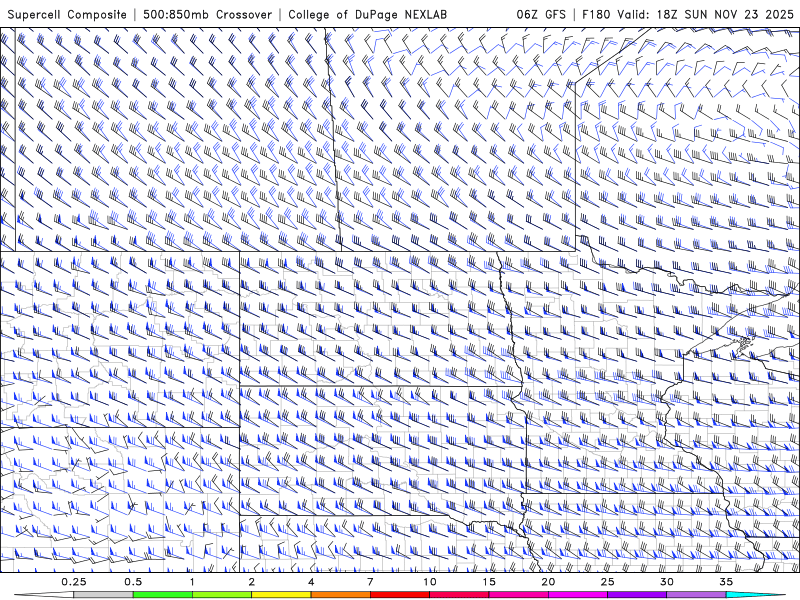Pick the white arrow start of color bar
The image size is (800, 600).
click(44, 595)
